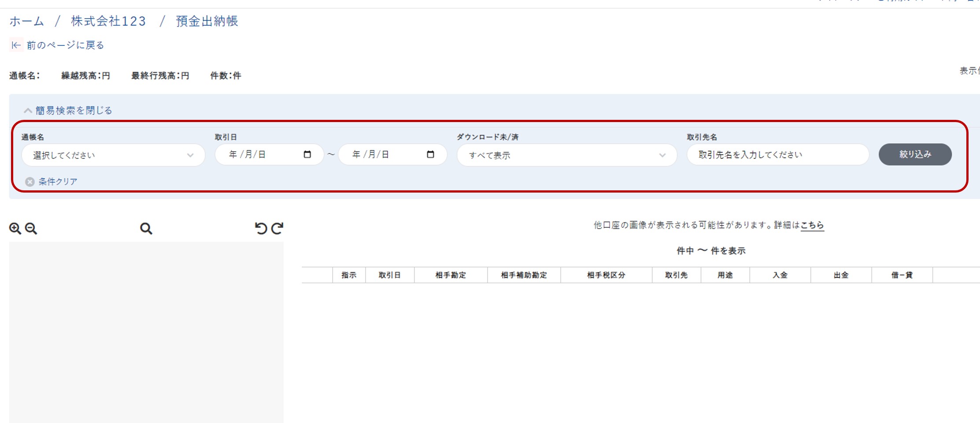Go to ホーム breadcrumb
Screen dimensions: 980x423
point(27,21)
